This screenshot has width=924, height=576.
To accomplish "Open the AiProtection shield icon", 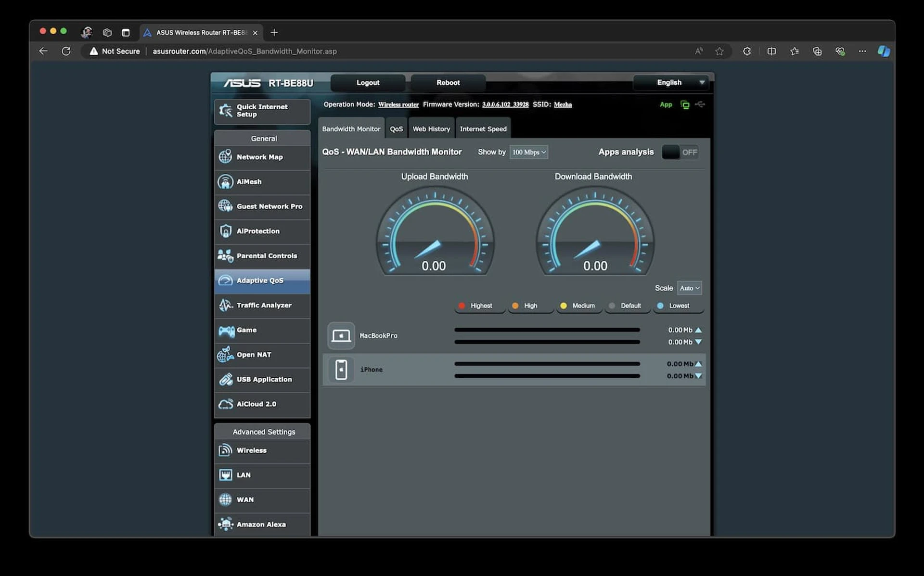I will click(225, 231).
